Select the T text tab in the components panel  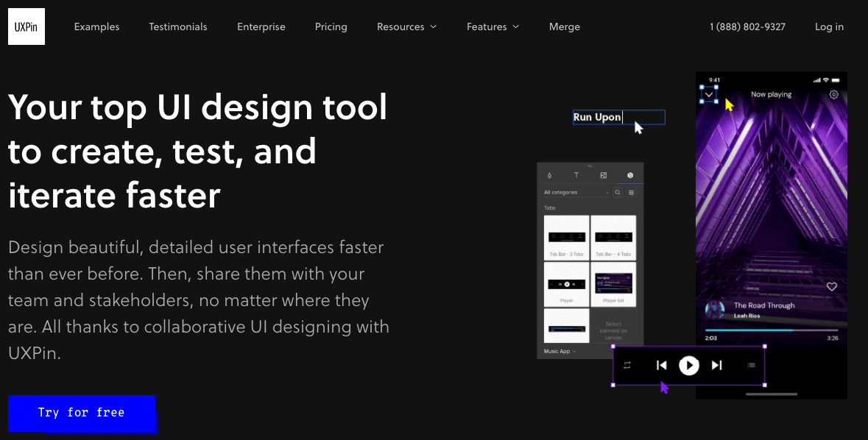[576, 175]
